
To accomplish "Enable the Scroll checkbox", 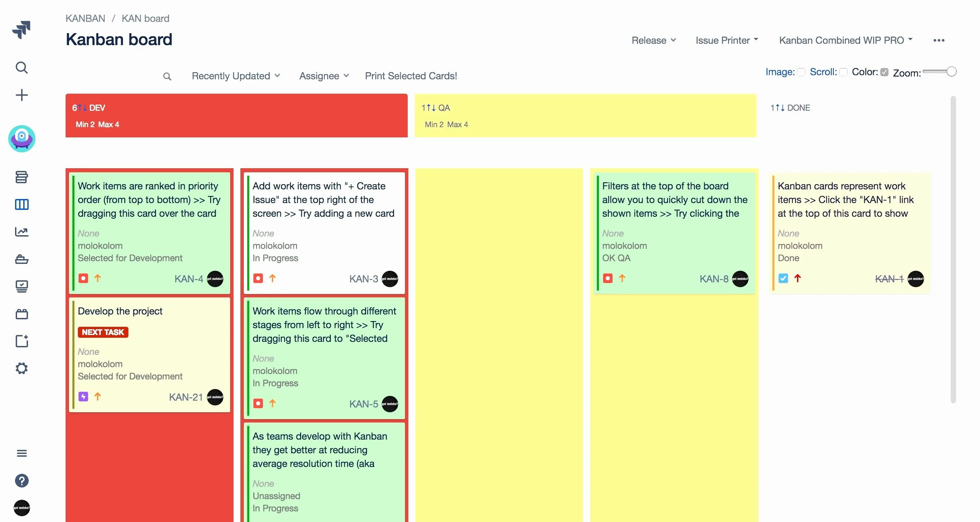I will 843,72.
